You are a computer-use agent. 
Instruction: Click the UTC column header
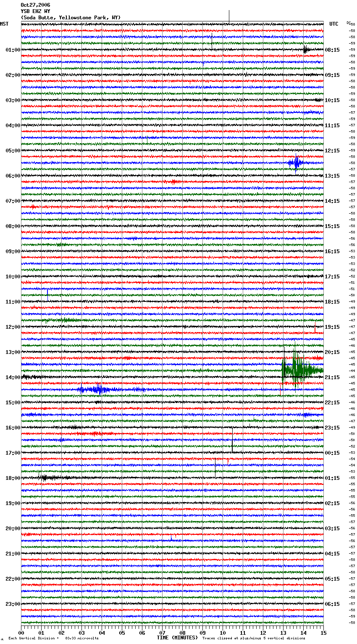[x=334, y=24]
